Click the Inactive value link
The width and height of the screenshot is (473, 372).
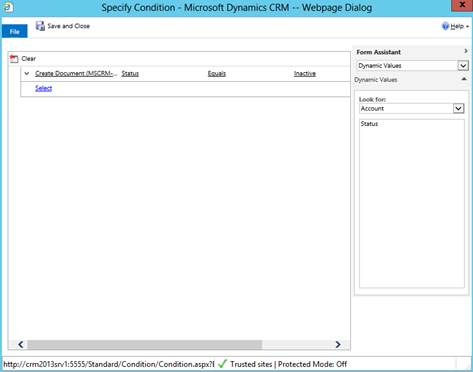[305, 74]
